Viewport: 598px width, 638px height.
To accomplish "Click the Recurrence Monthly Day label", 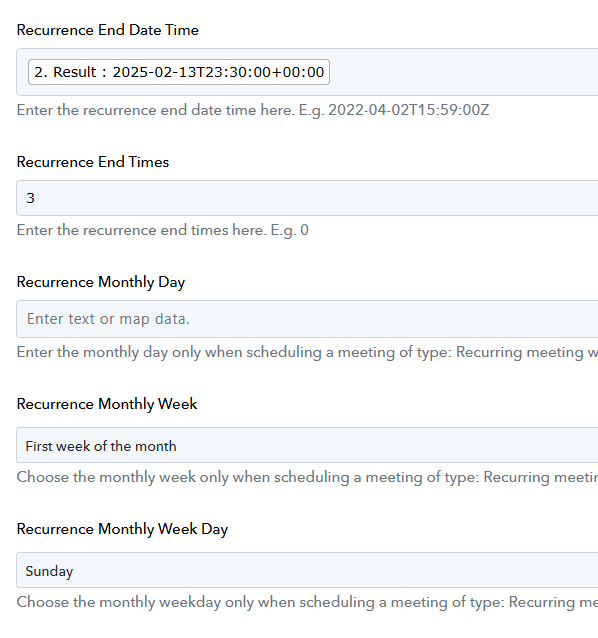I will 101,282.
